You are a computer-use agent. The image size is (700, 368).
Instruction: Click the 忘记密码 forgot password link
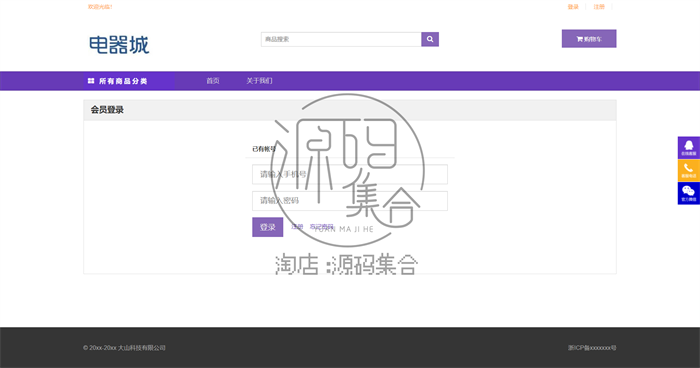click(x=321, y=227)
